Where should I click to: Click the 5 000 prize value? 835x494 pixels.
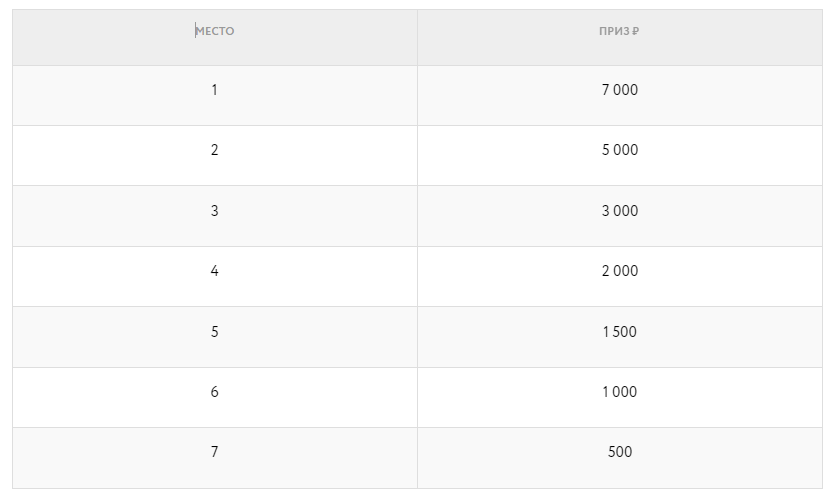coord(620,150)
